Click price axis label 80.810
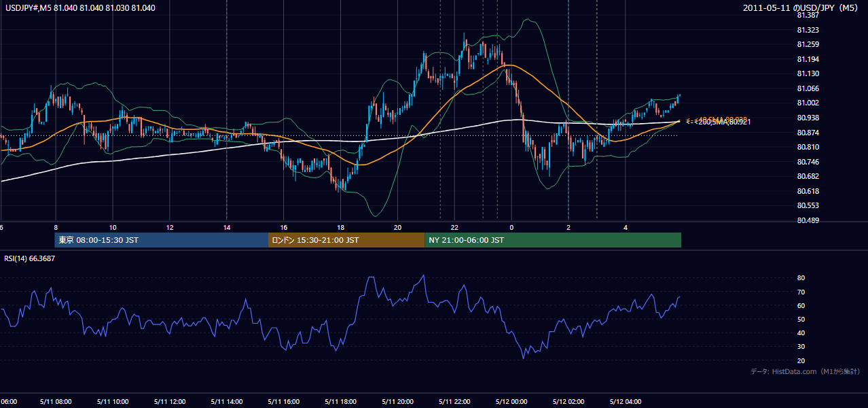This screenshot has height=408, width=868. click(807, 147)
